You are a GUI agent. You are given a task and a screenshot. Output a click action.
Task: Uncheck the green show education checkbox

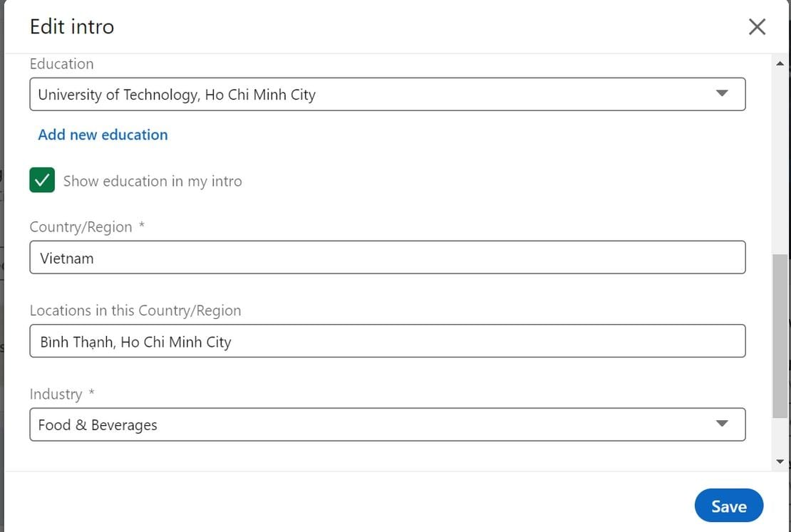coord(42,180)
